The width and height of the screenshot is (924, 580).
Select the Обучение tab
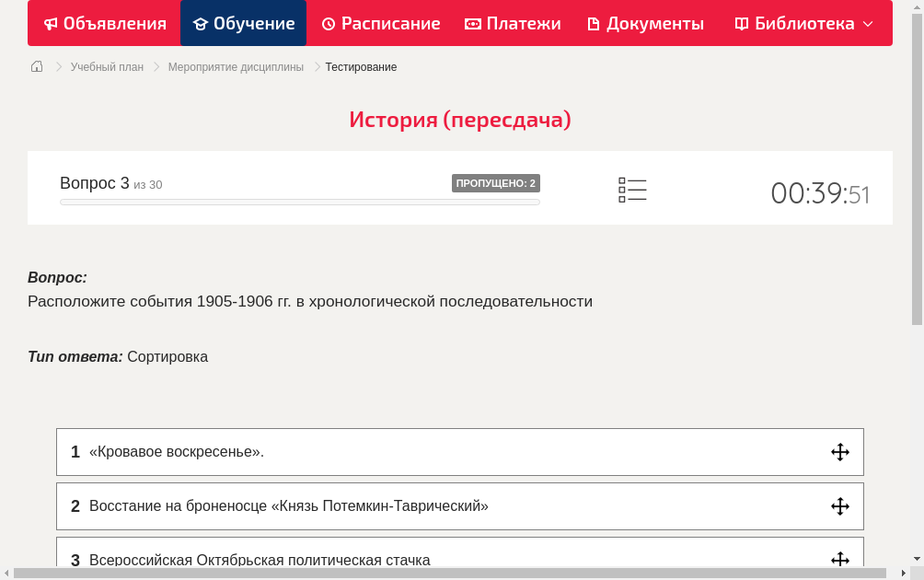243,24
